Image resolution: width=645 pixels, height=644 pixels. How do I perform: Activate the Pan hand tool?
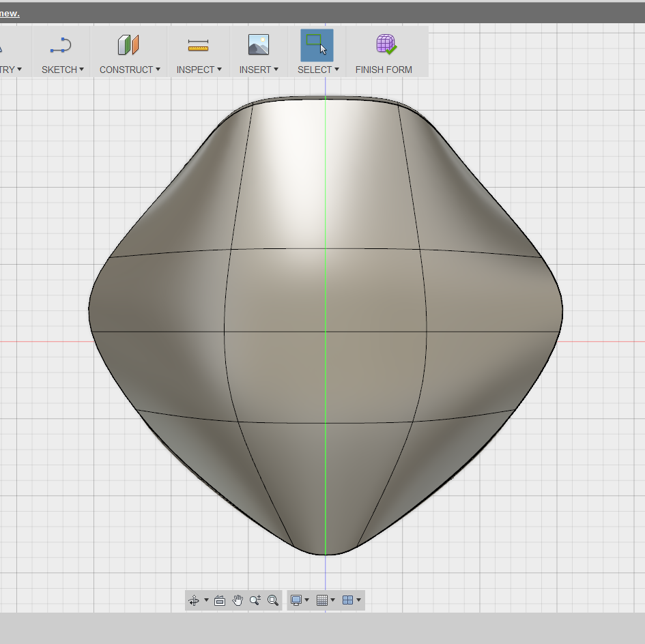tap(238, 600)
